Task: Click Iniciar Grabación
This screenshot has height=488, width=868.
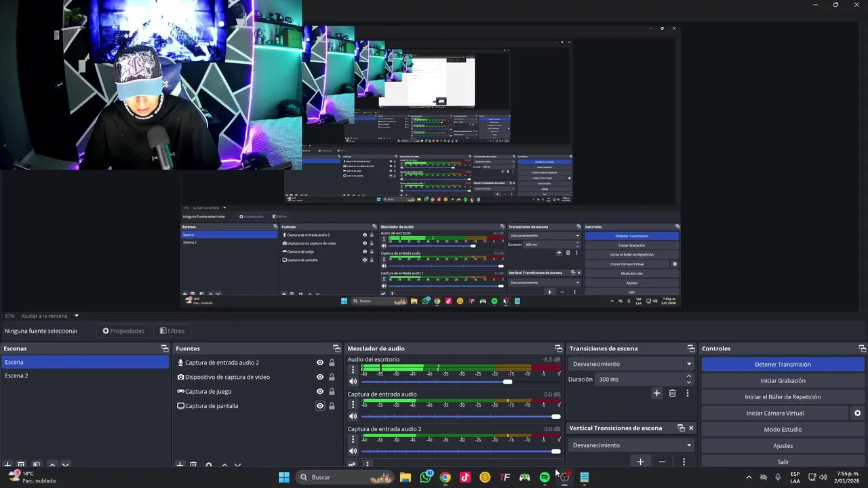Action: coord(783,380)
